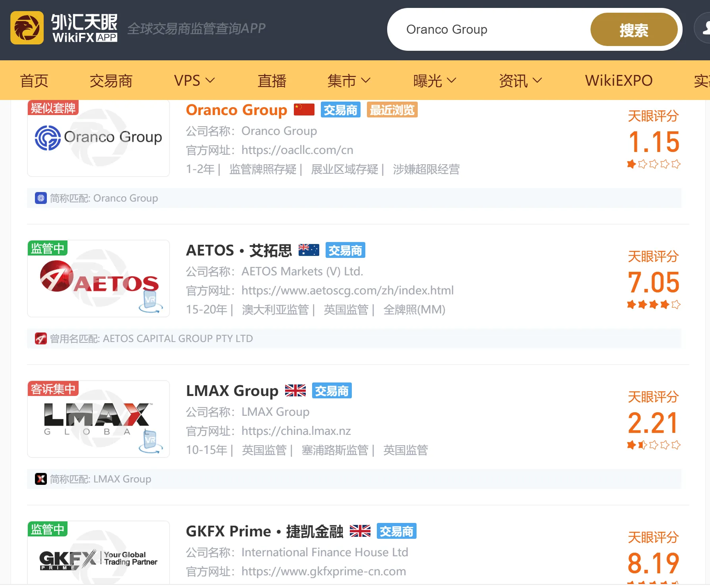Click the 监管牌照存疑 label

tap(263, 169)
